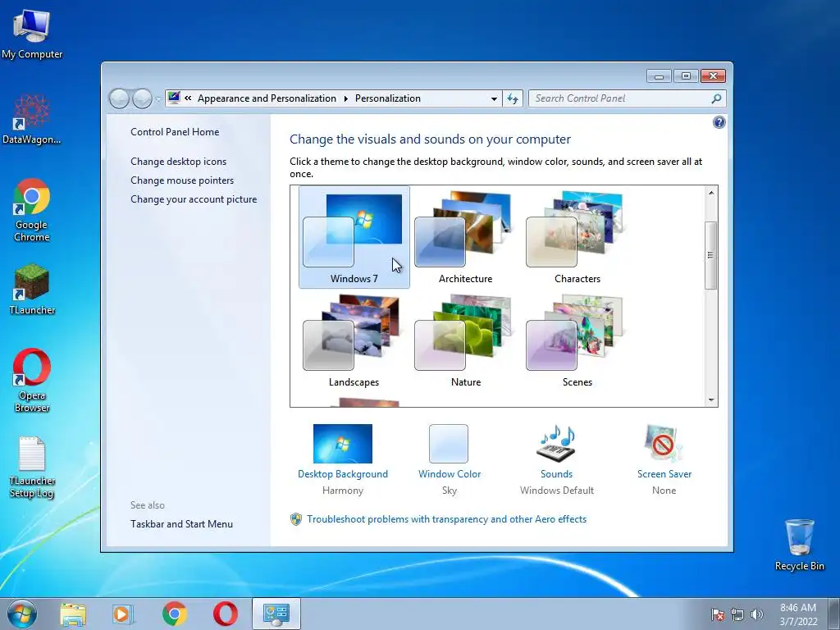Open the Sounds settings icon
Viewport: 840px width, 630px height.
pos(557,443)
